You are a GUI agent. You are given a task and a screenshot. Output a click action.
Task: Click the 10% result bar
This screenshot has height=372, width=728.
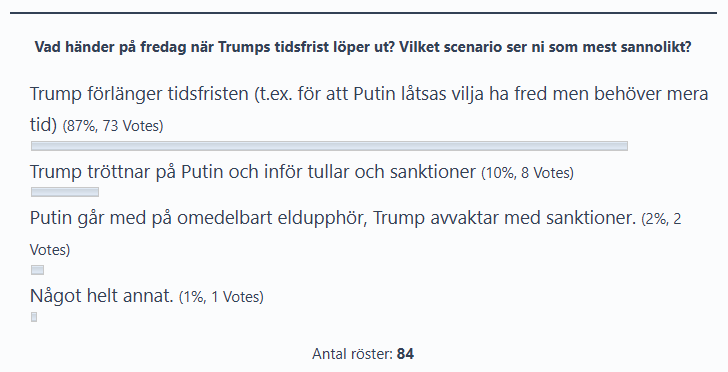click(x=65, y=192)
